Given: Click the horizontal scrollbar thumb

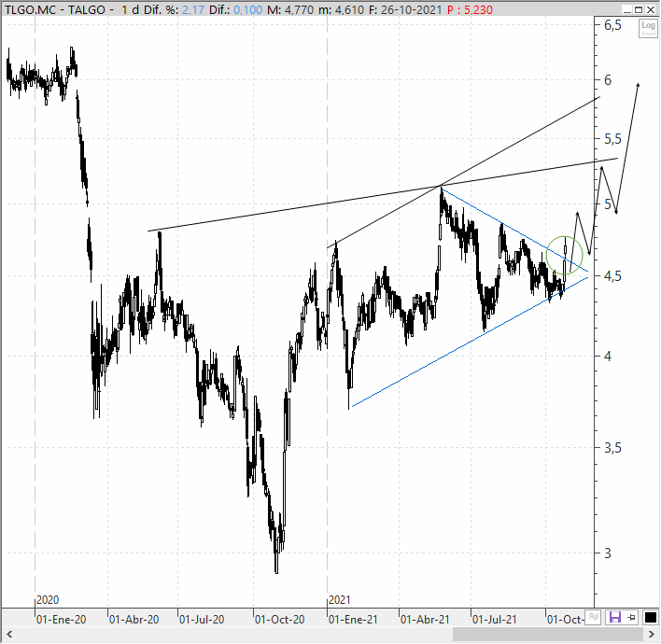Looking at the screenshot, I should pos(547,634).
